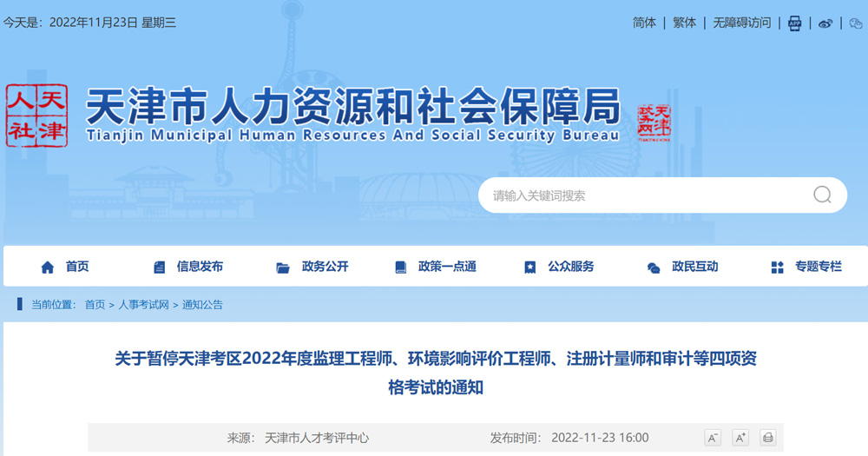868x456 pixels.
Task: Click the 当前位置 breadcrumb label
Action: [x=52, y=304]
